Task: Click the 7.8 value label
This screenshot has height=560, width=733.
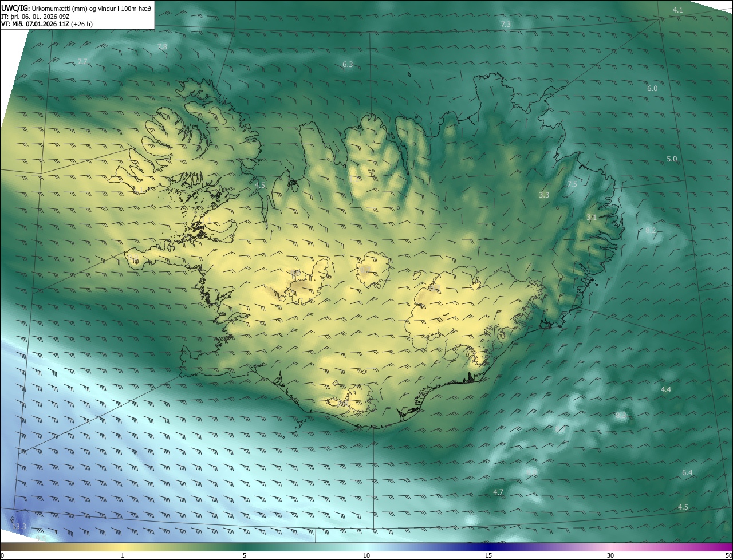Action: (162, 46)
